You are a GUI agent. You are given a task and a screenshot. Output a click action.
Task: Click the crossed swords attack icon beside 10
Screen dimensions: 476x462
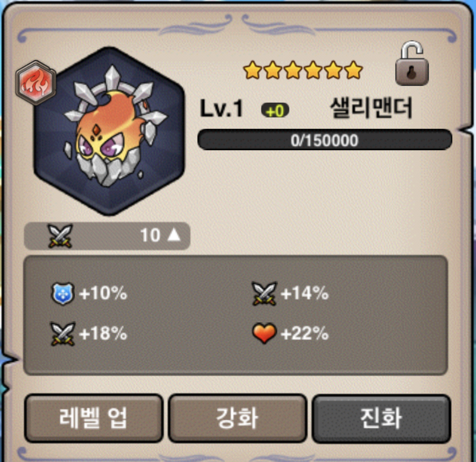pyautogui.click(x=61, y=236)
